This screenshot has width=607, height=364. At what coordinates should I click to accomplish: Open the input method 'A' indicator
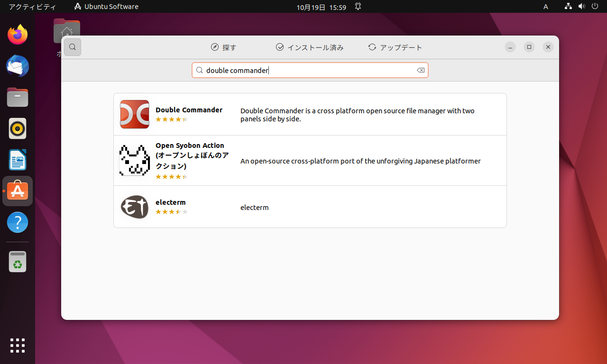coord(546,7)
